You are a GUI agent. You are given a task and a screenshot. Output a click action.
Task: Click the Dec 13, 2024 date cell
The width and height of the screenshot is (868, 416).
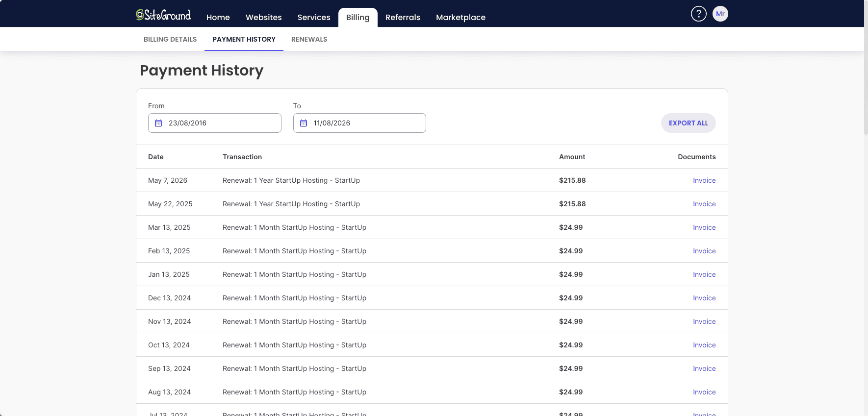click(169, 298)
